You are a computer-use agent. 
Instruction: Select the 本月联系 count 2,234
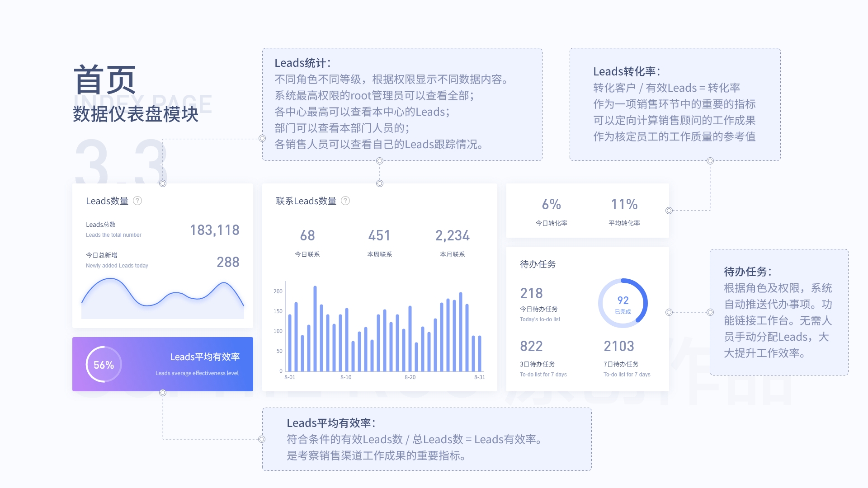click(452, 235)
